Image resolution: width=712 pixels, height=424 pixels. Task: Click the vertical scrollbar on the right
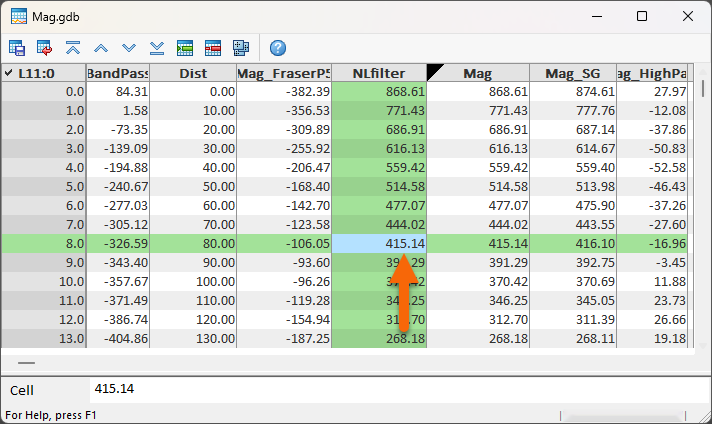click(x=704, y=200)
